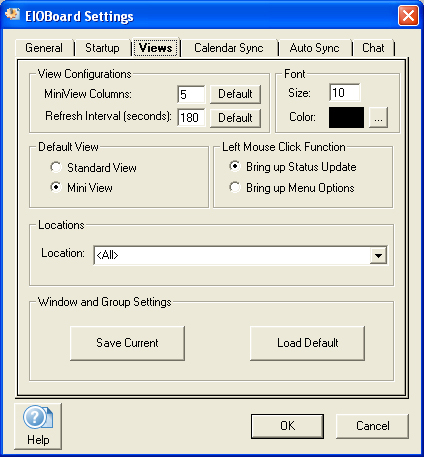Cancel the settings dialog
The height and width of the screenshot is (457, 424).
pos(372,426)
